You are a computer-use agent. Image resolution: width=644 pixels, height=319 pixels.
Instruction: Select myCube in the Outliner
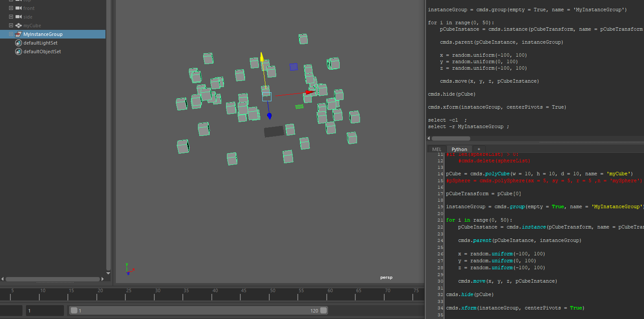32,26
